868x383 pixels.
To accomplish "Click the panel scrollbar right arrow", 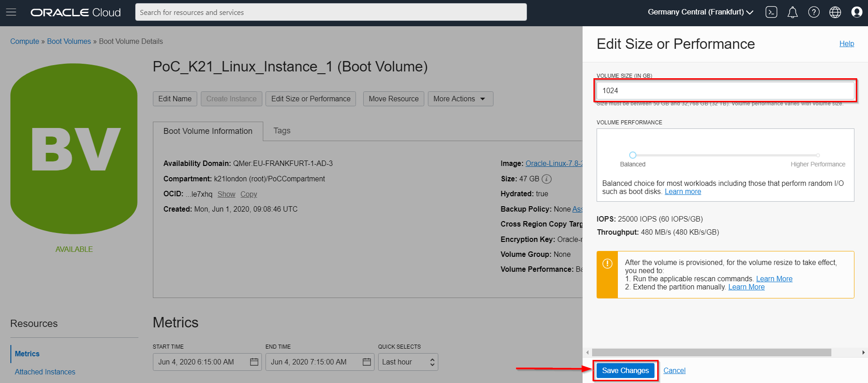I will click(x=863, y=352).
